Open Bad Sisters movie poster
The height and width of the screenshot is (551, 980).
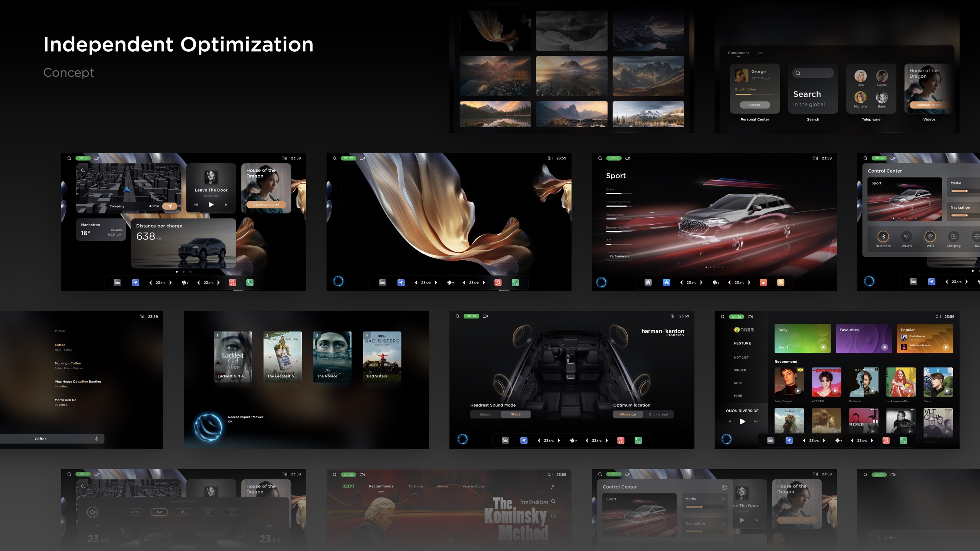(382, 357)
